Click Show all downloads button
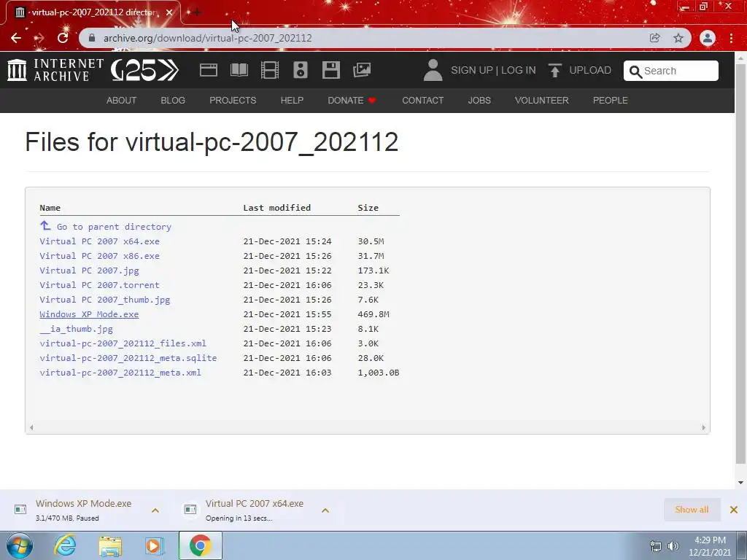Image resolution: width=747 pixels, height=560 pixels. click(692, 510)
